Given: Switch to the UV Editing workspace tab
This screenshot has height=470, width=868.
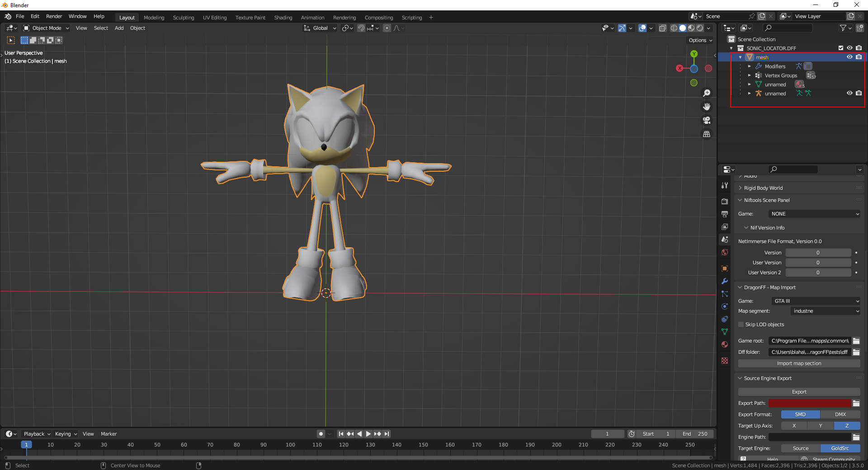Looking at the screenshot, I should click(x=215, y=18).
